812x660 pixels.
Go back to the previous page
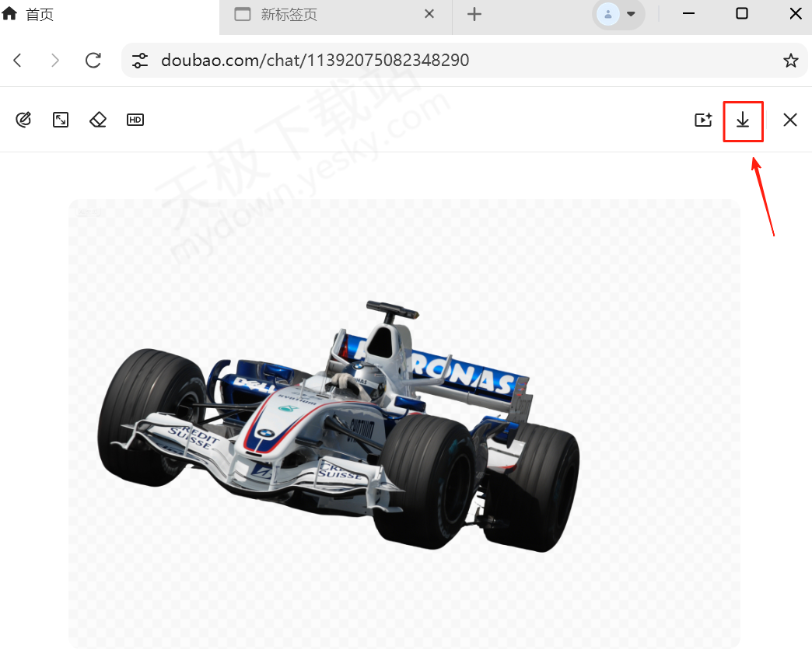pyautogui.click(x=18, y=61)
